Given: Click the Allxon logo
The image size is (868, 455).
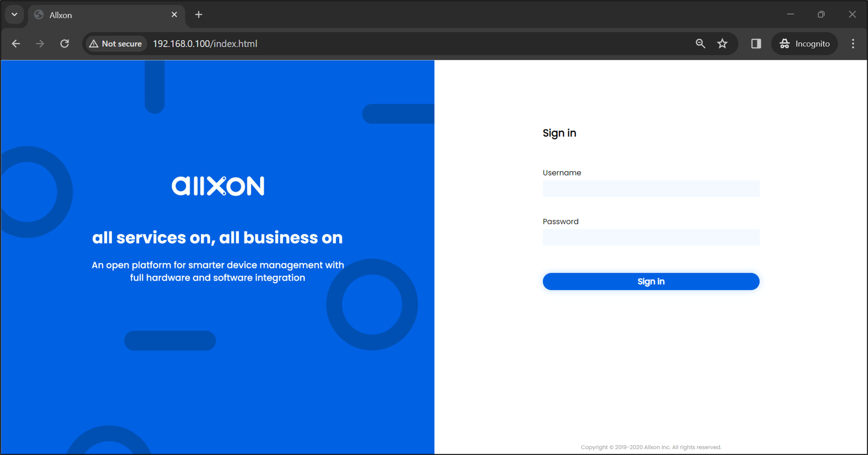Looking at the screenshot, I should [218, 186].
